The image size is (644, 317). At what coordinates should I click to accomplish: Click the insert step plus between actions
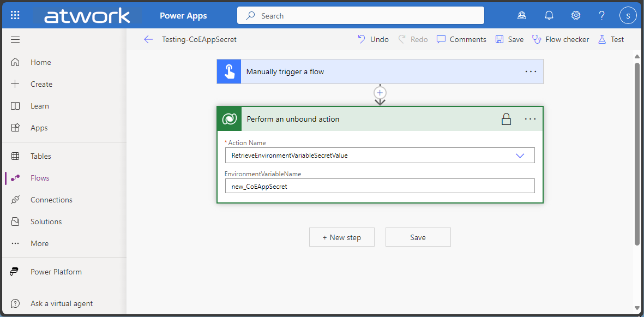[380, 93]
